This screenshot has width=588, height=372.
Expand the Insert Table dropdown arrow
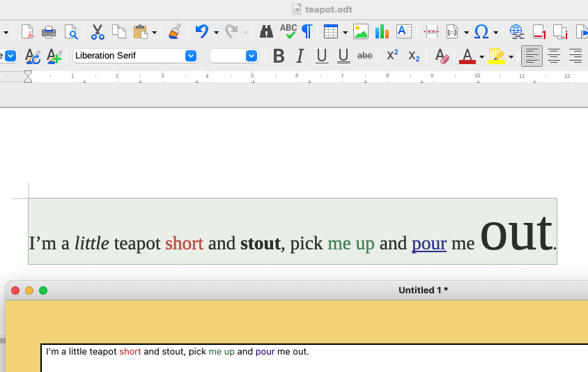point(345,32)
